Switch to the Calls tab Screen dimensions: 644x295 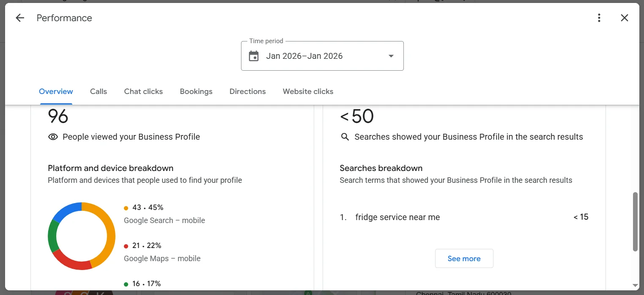pos(99,91)
